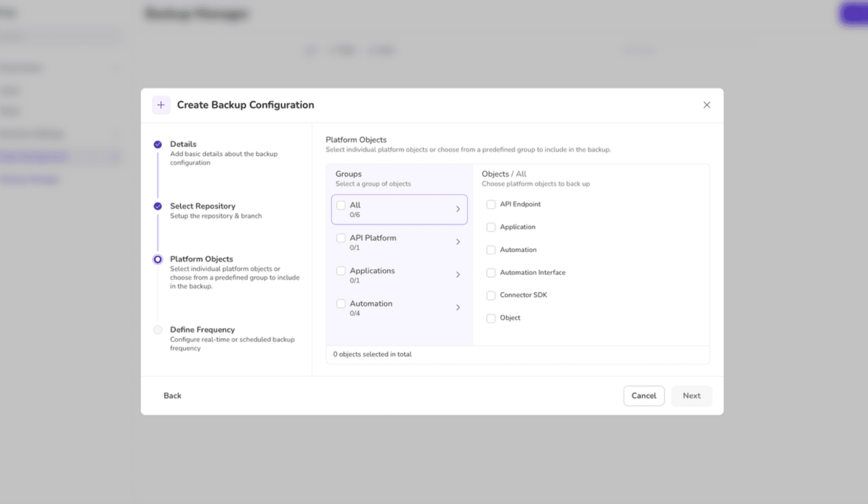Tick the Connector SDK object checkbox
The height and width of the screenshot is (504, 868).
tap(491, 296)
